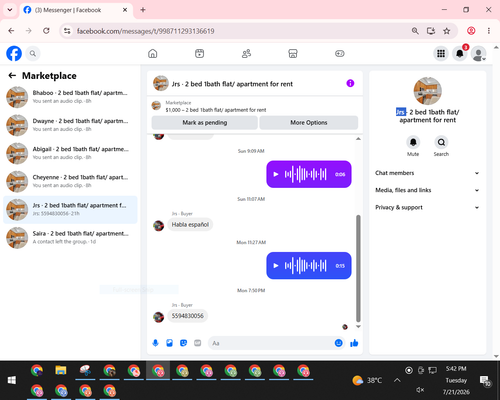Open the Cheyenne conversation
Screen dimensions: 500x400
tap(70, 181)
